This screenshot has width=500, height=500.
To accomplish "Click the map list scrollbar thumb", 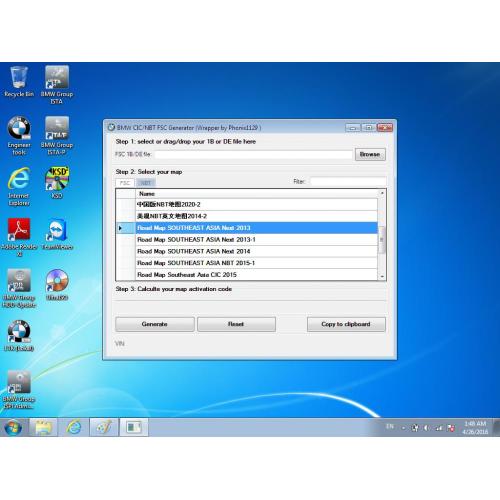I will pos(382,240).
